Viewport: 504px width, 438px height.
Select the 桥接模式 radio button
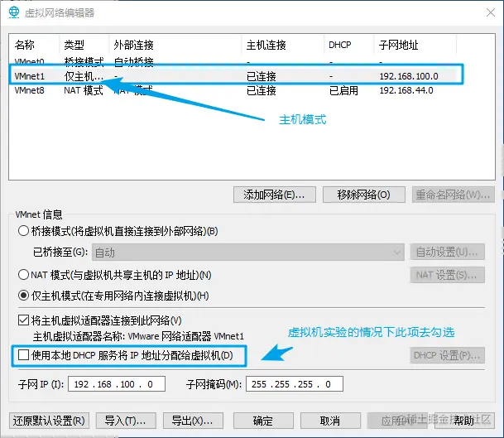tap(23, 231)
